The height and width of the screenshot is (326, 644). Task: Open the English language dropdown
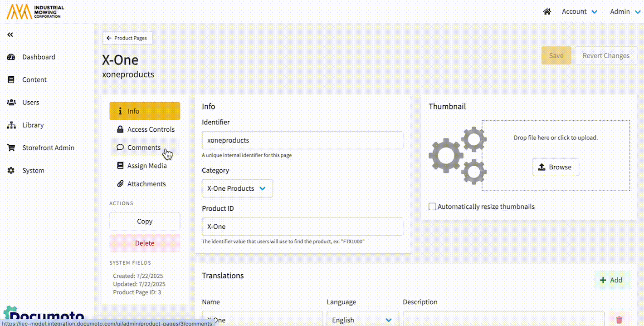(362, 320)
